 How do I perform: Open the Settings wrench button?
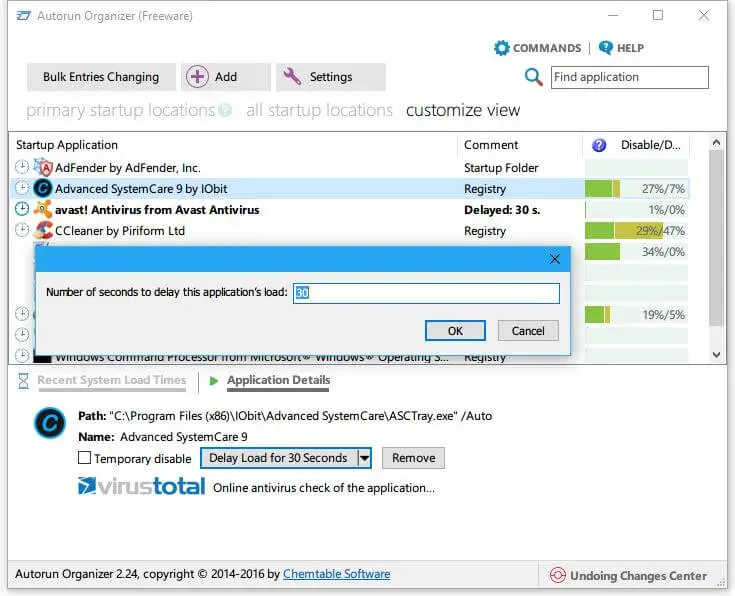point(330,77)
